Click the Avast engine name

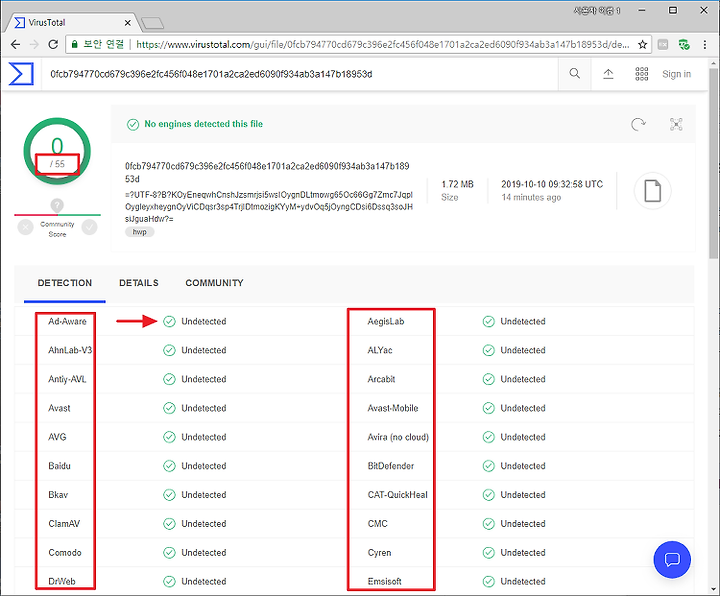[59, 408]
